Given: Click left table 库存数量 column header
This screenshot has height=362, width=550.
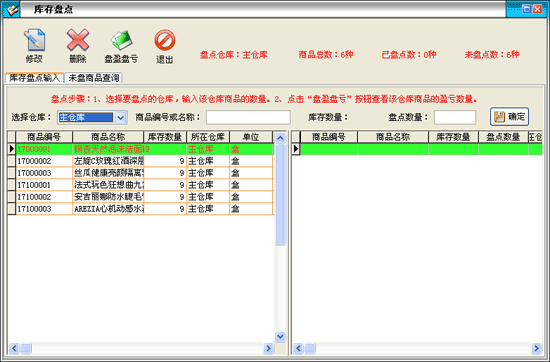Looking at the screenshot, I should [x=165, y=137].
